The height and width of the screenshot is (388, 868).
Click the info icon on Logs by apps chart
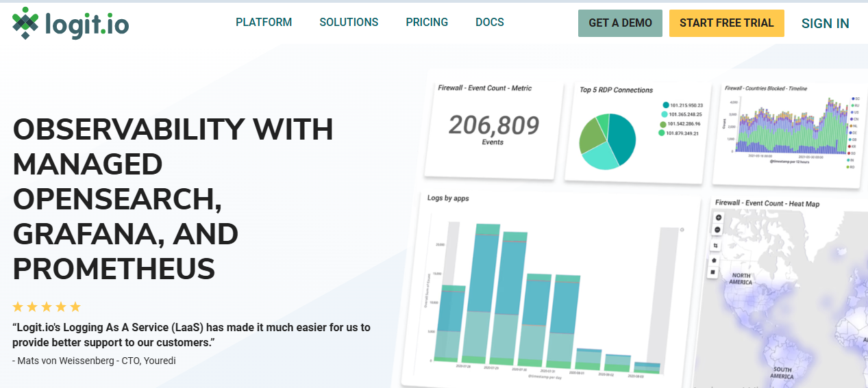(x=682, y=230)
